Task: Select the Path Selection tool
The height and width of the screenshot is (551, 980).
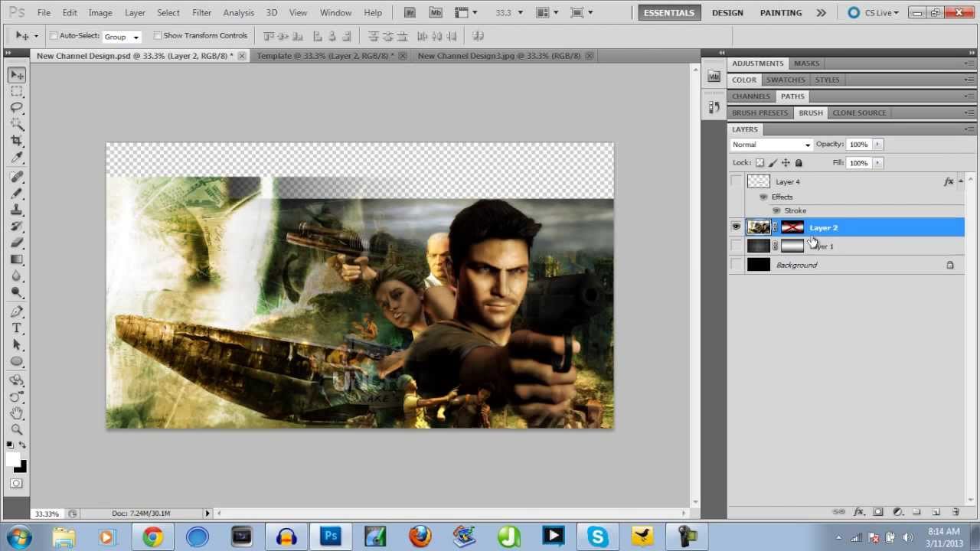Action: tap(17, 345)
